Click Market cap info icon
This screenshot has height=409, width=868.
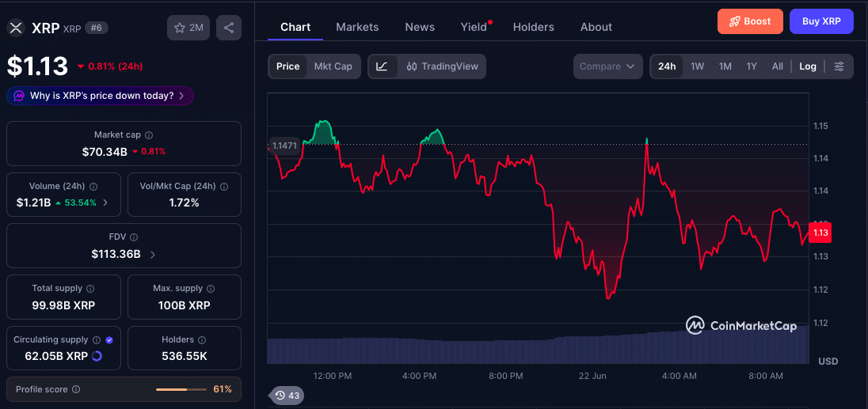click(x=149, y=134)
